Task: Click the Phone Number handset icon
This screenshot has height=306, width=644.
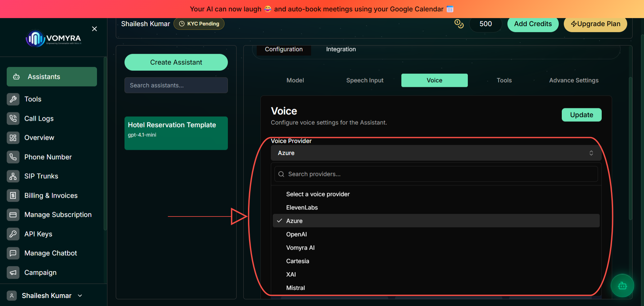Action: (x=13, y=157)
